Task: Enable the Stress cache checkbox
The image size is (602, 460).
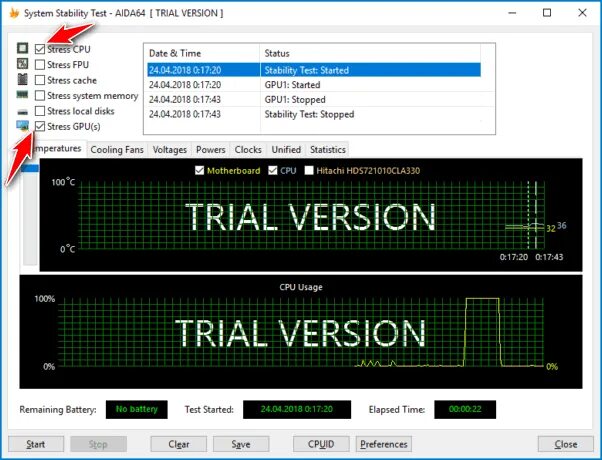Action: pyautogui.click(x=40, y=80)
